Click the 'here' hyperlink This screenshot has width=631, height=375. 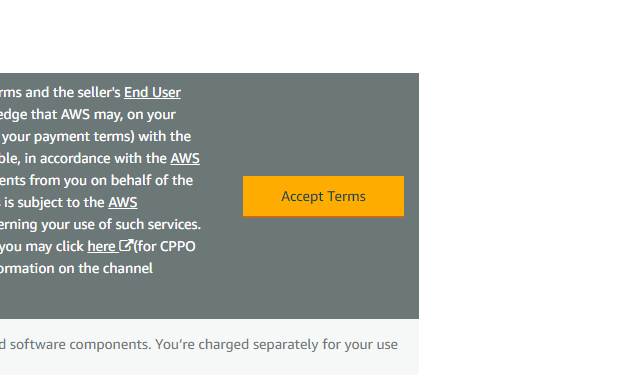coord(101,246)
